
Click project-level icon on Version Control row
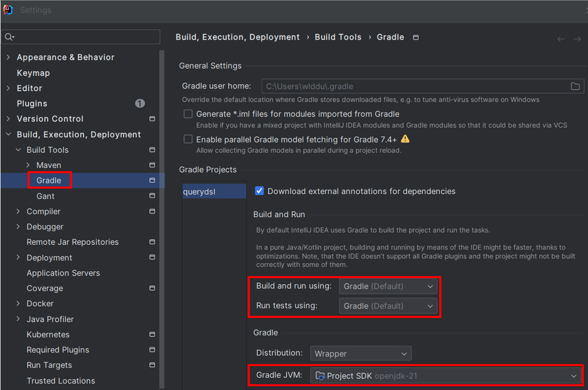tap(152, 119)
